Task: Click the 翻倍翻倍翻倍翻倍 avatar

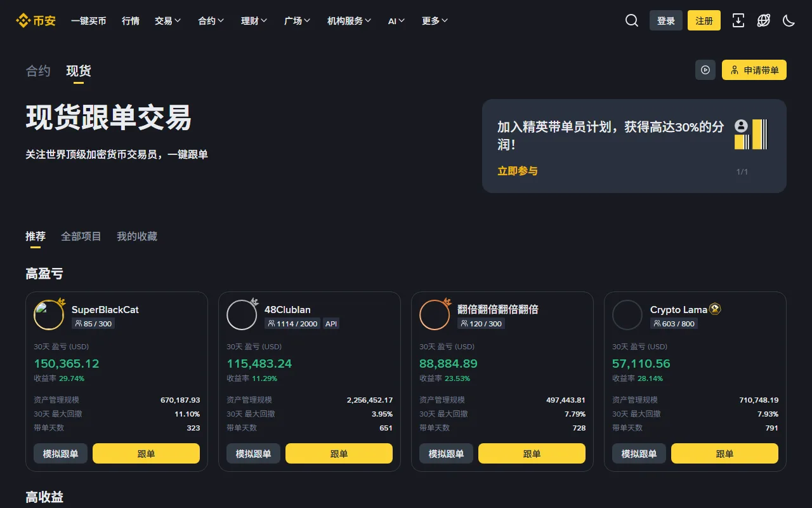Action: tap(435, 315)
